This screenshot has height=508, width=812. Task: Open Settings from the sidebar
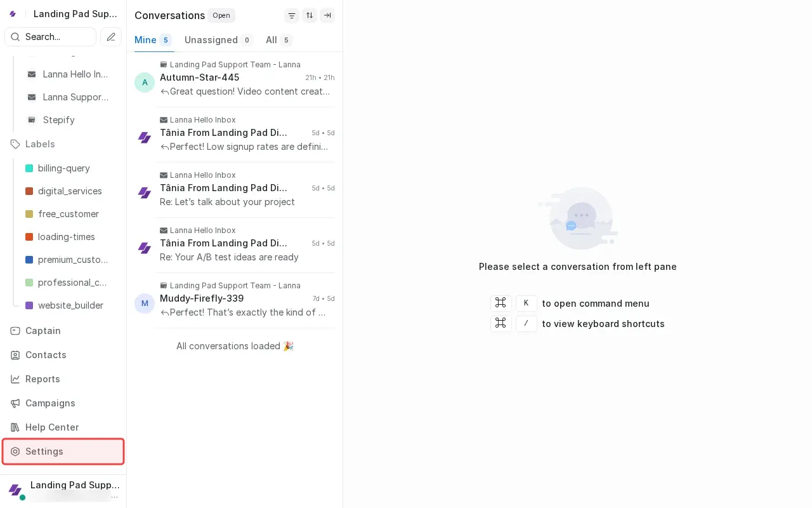click(x=44, y=451)
